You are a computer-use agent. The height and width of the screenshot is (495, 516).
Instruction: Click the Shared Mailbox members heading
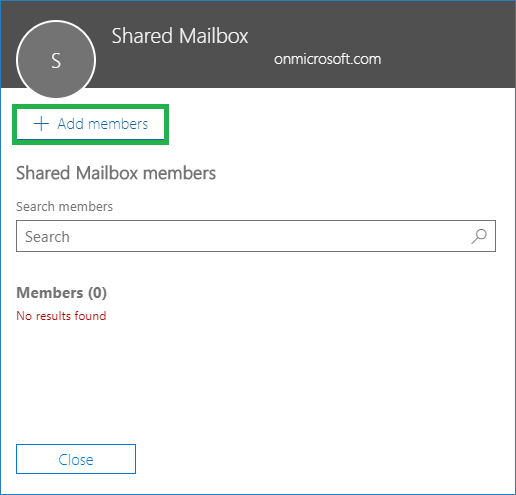pyautogui.click(x=116, y=173)
